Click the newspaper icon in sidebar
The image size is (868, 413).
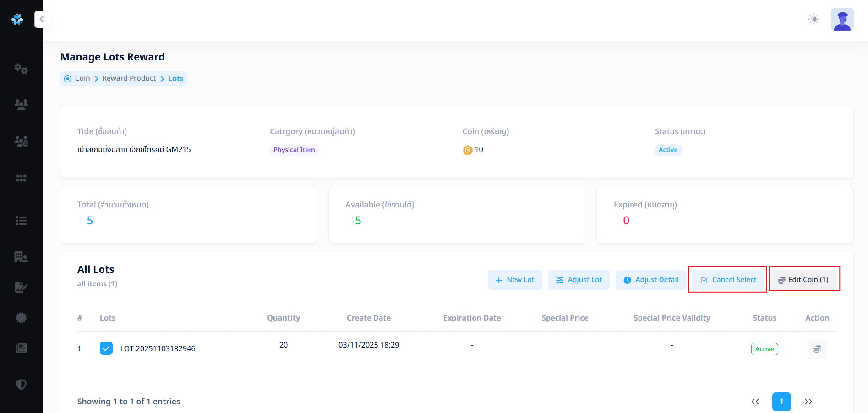21,348
